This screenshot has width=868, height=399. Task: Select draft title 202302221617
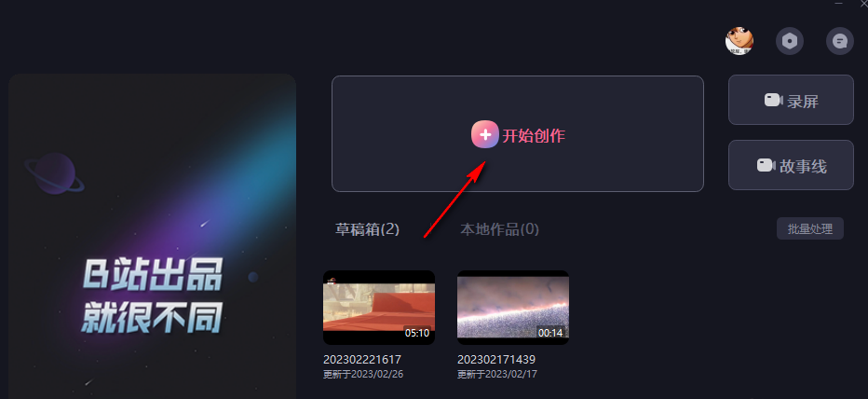pyautogui.click(x=362, y=360)
